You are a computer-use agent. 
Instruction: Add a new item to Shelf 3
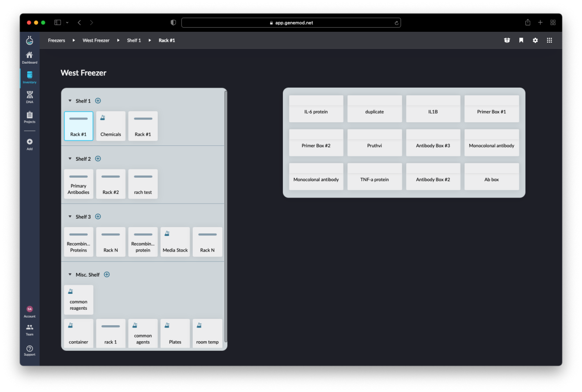tap(98, 217)
